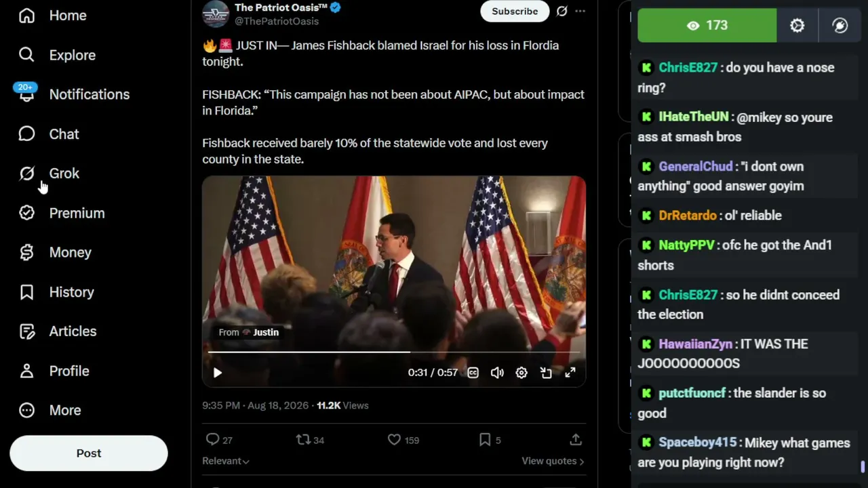This screenshot has height=488, width=868.
Task: Click the Post button
Action: pos(89,453)
